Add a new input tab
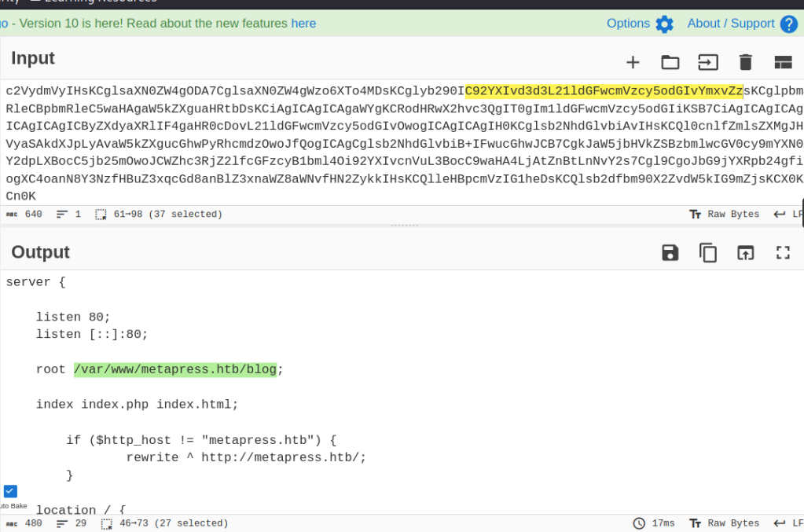This screenshot has width=804, height=532. [x=633, y=63]
